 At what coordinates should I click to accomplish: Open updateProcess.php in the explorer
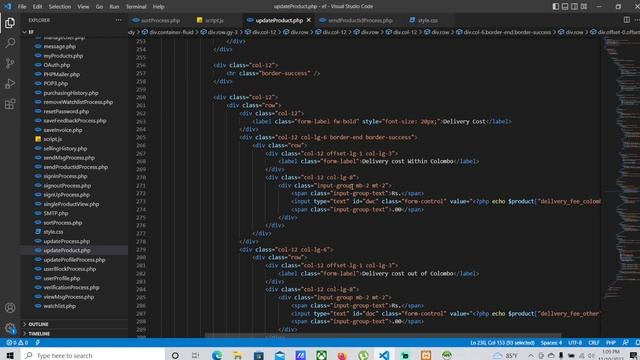(67, 241)
